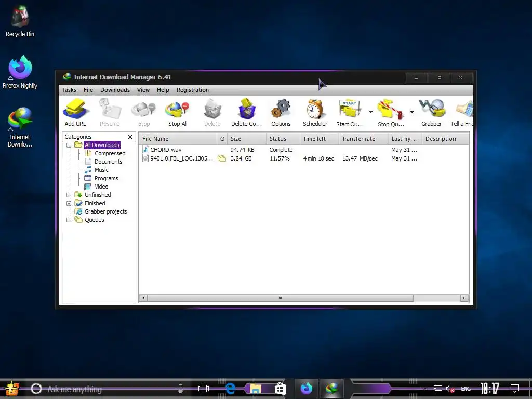
Task: Select the Queues category label
Action: [95, 220]
